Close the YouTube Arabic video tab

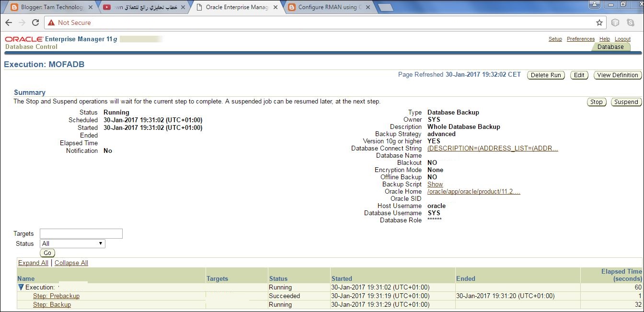(x=183, y=7)
